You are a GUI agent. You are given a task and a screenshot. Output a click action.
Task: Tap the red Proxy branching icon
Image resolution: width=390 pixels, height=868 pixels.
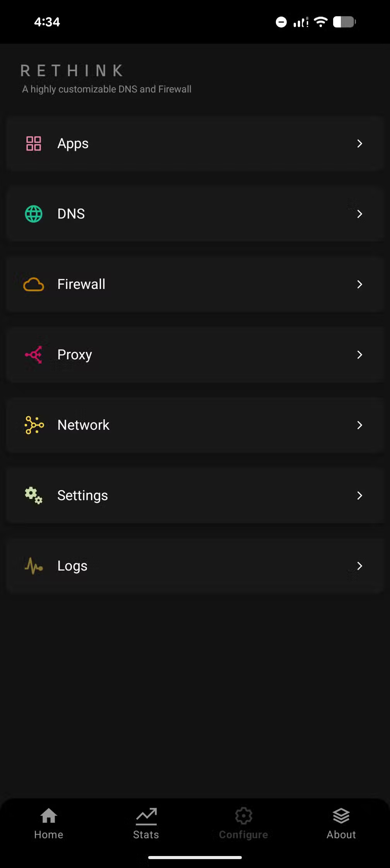click(34, 355)
